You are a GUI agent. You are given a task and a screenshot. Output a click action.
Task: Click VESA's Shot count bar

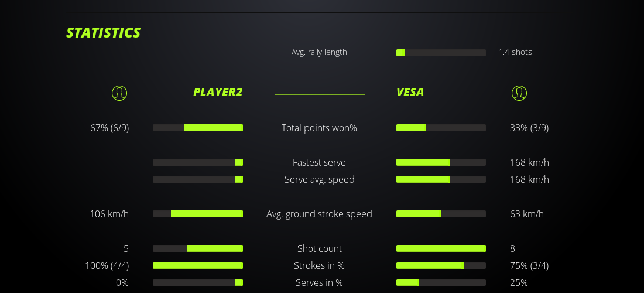click(441, 248)
